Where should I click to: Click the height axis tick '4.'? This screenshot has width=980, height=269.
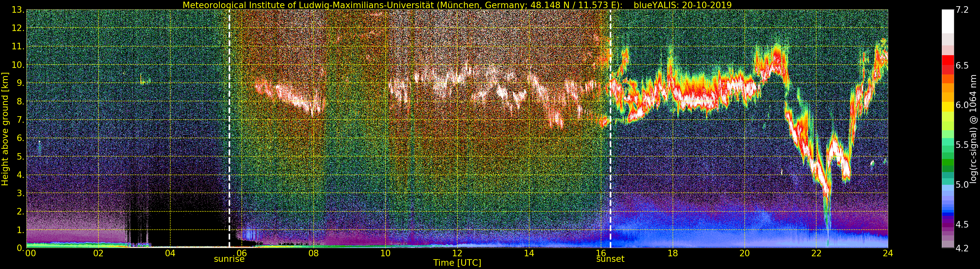pos(20,175)
